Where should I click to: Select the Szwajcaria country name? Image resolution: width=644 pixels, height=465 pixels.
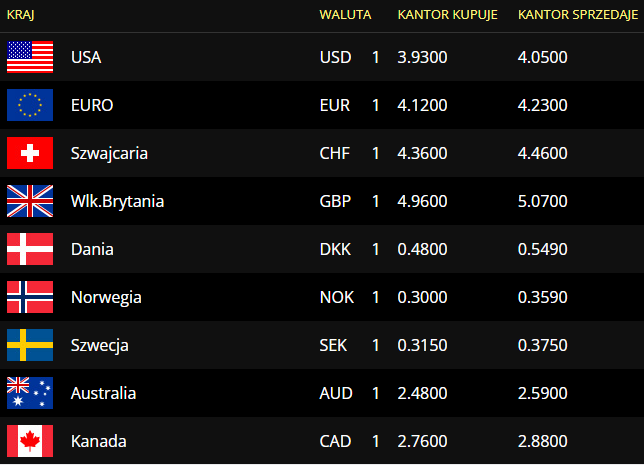tap(109, 154)
